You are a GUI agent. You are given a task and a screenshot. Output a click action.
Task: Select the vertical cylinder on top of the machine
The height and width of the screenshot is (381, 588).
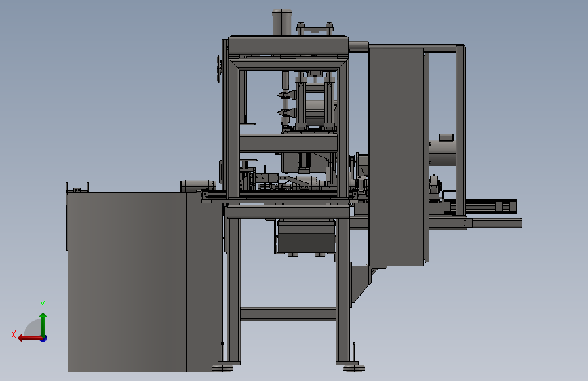[x=282, y=22]
